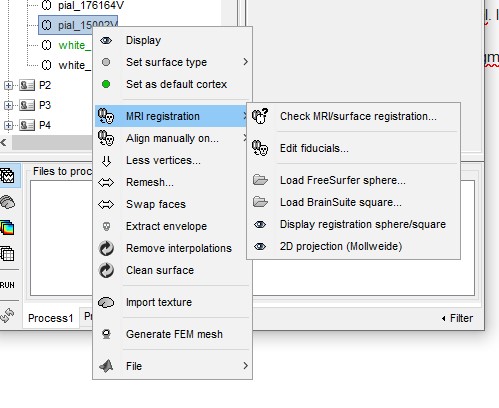Show the registration sphere/square display
Image resolution: width=499 pixels, height=408 pixels.
click(363, 224)
